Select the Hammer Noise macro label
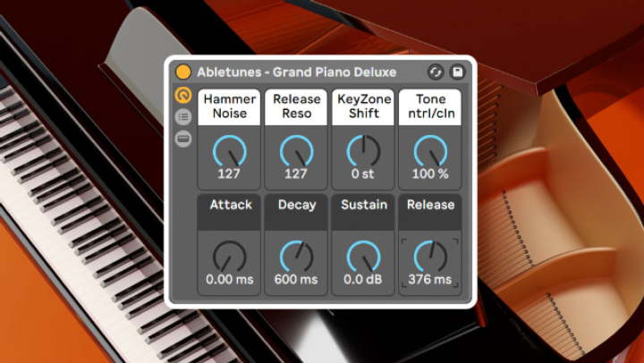Screen dimensions: 644x363 229,107
